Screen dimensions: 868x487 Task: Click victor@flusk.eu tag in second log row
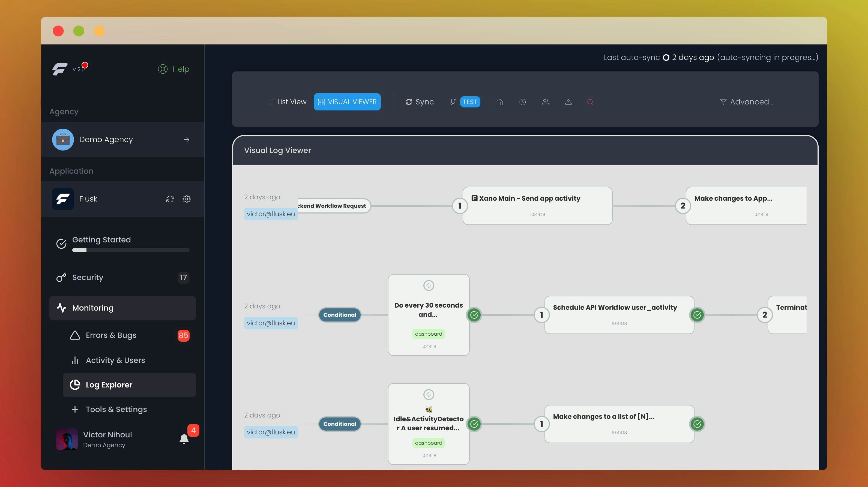[x=271, y=323]
